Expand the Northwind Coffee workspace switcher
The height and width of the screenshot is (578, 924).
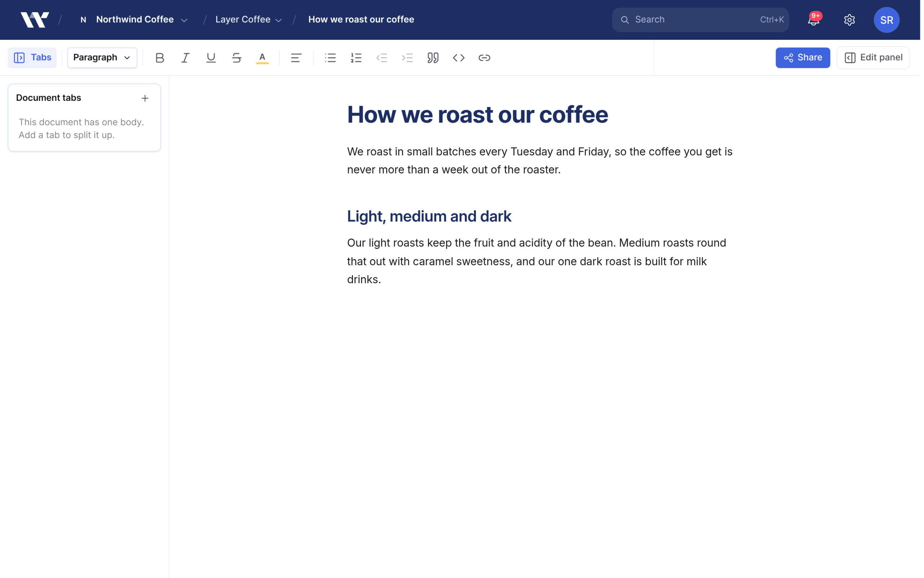click(134, 20)
